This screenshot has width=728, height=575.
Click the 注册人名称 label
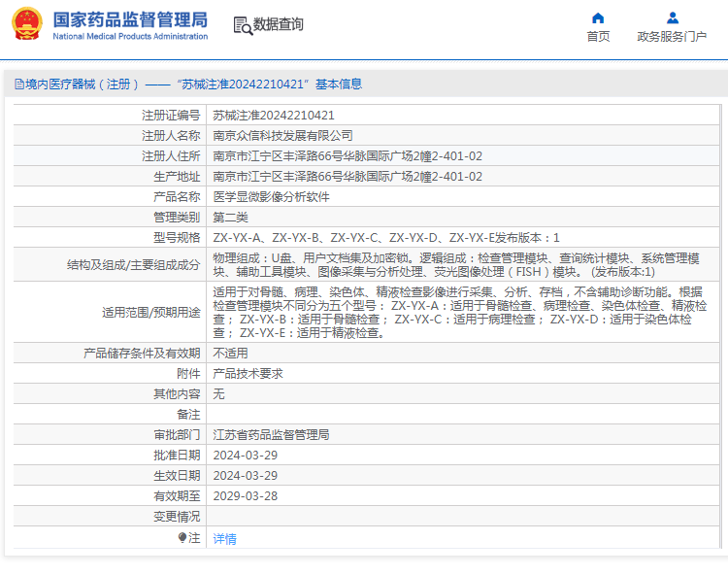[x=171, y=136]
